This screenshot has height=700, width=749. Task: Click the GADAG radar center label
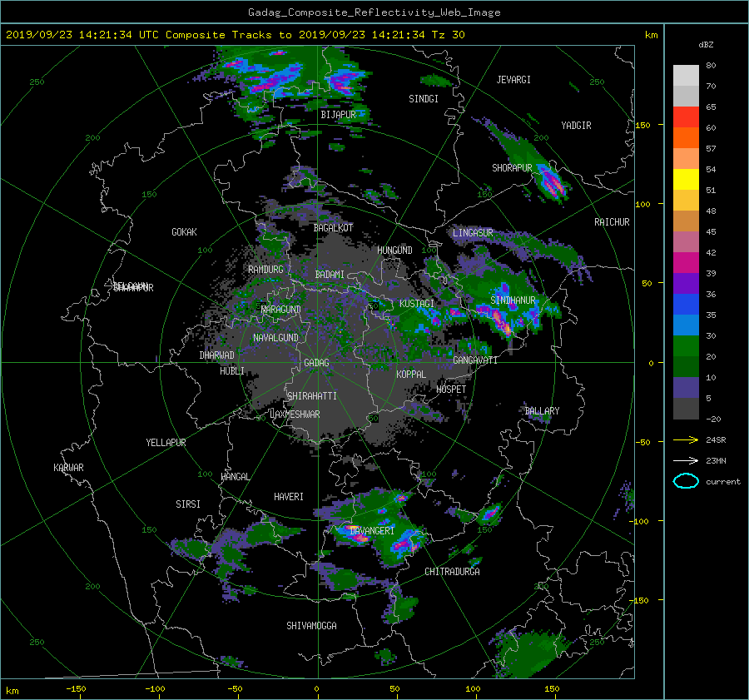[x=316, y=363]
